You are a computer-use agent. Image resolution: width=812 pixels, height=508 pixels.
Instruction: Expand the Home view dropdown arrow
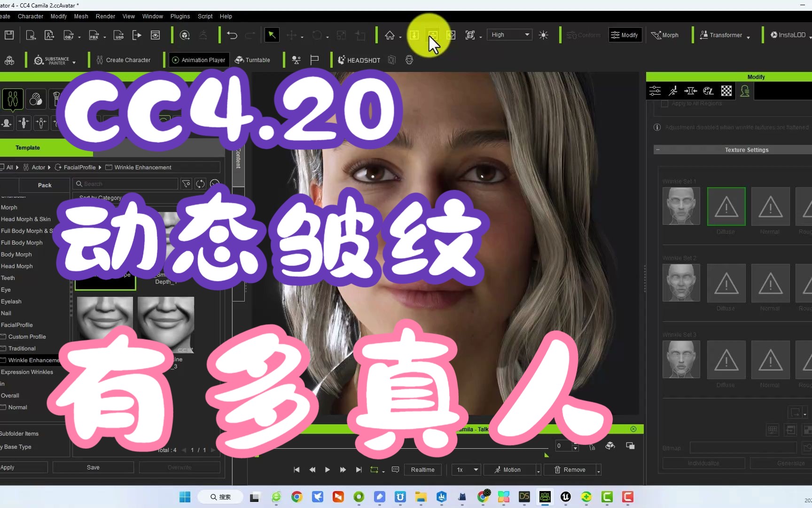tap(400, 37)
